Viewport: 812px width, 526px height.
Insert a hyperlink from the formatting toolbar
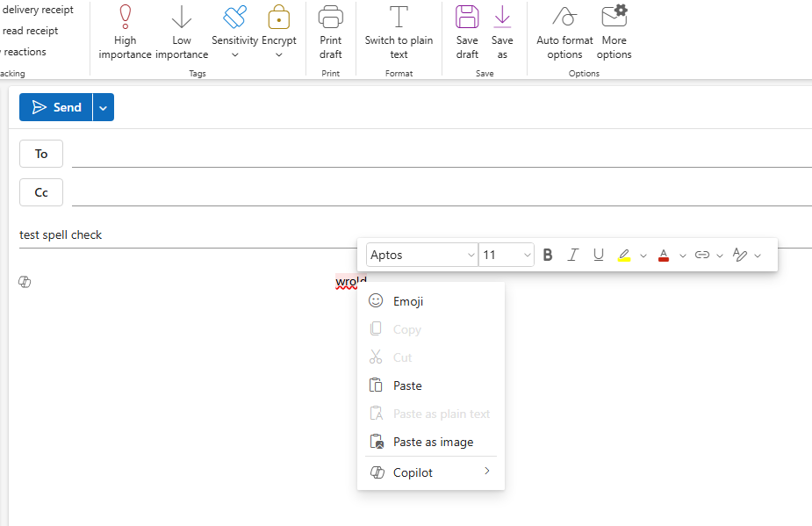704,255
